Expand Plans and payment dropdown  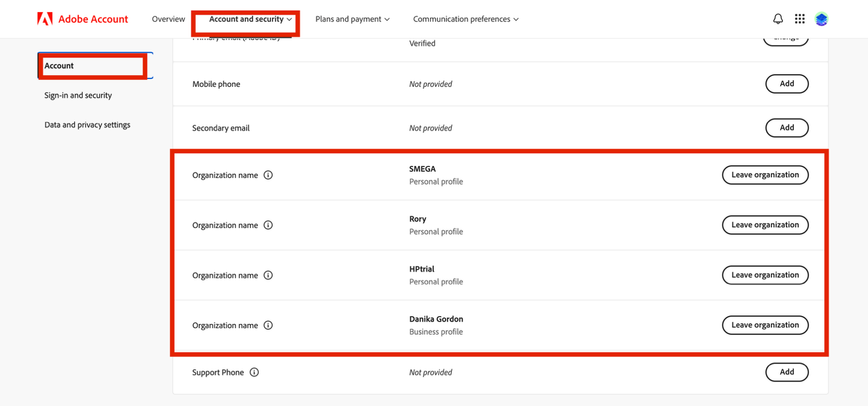(352, 19)
